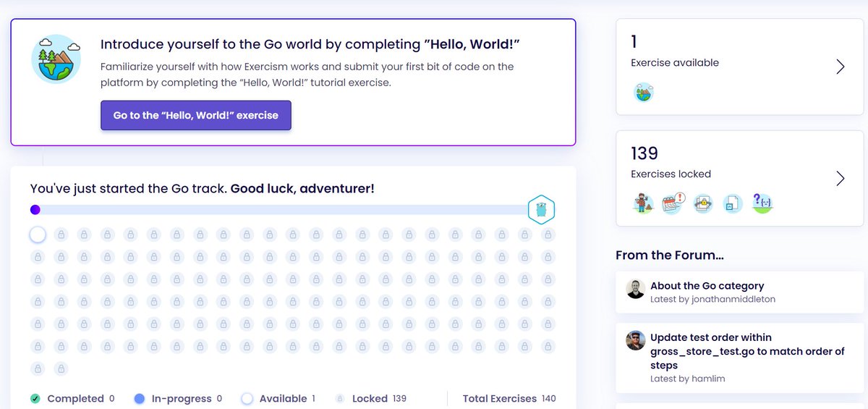Open hamlim's avatar in the forum list

[635, 341]
